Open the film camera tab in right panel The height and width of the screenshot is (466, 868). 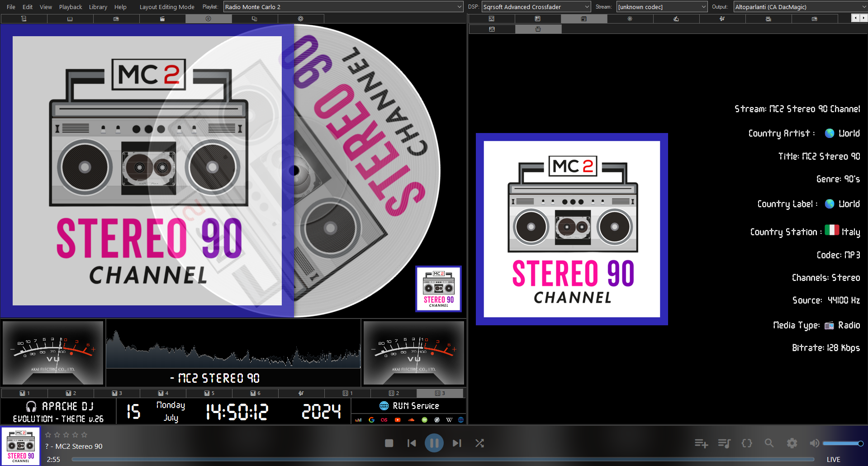(x=768, y=19)
